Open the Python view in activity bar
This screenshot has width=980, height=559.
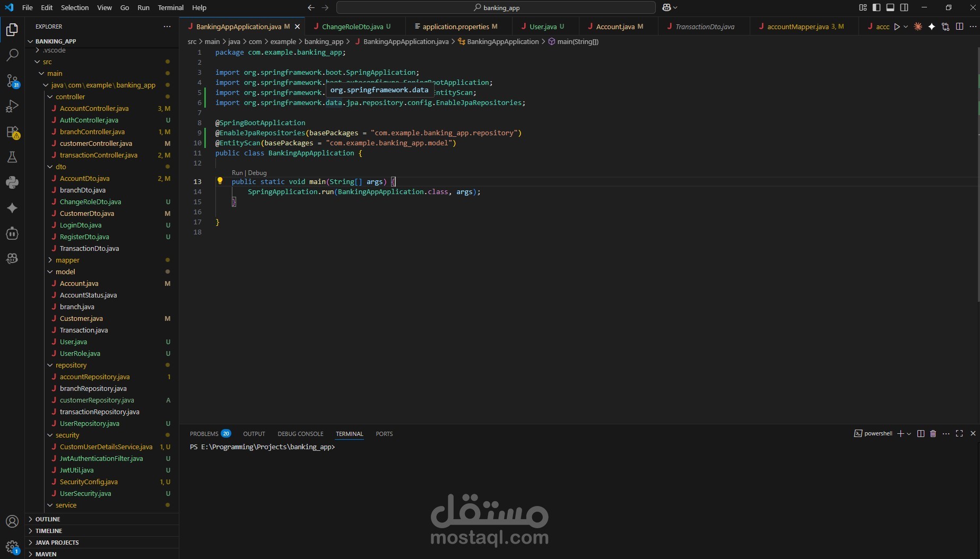click(12, 182)
